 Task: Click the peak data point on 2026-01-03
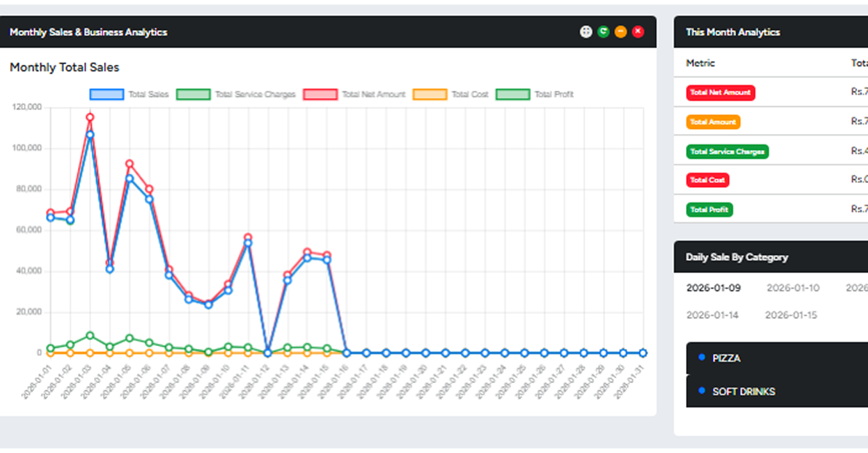coord(90,117)
